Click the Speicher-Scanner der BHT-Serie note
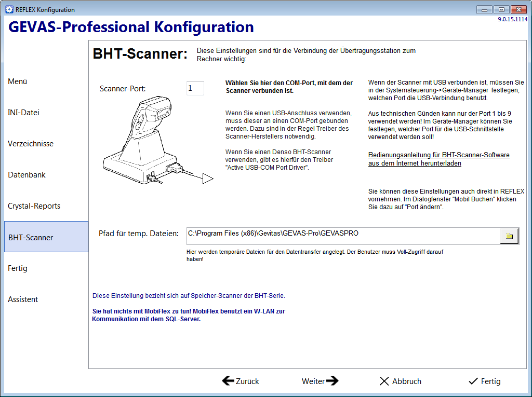The height and width of the screenshot is (397, 532). (x=189, y=296)
